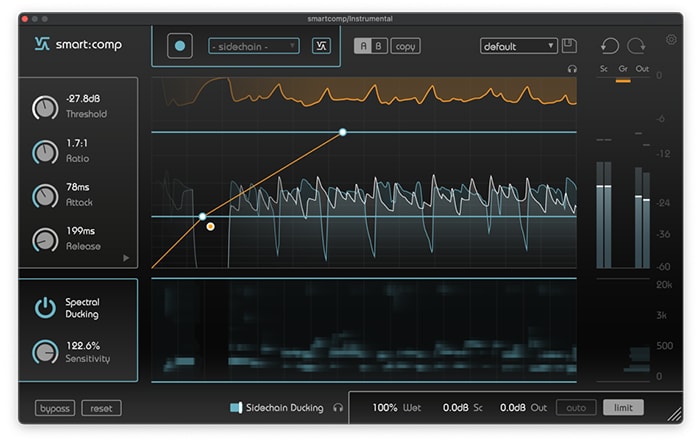Close the plugin window with red button
The image size is (700, 441).
pyautogui.click(x=25, y=19)
